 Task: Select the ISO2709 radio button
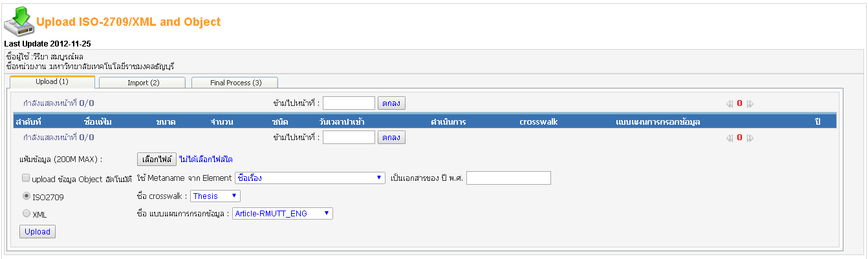tap(27, 196)
